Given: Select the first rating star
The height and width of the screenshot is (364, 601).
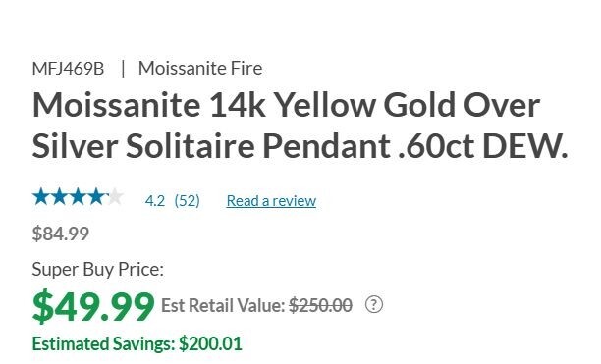Looking at the screenshot, I should (41, 197).
